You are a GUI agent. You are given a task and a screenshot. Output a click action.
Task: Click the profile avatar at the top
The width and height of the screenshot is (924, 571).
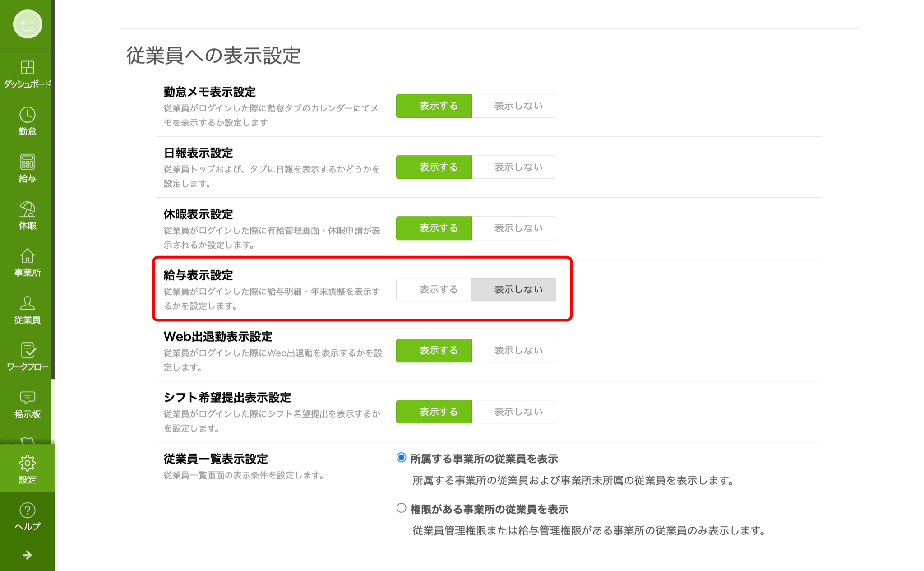pyautogui.click(x=28, y=24)
